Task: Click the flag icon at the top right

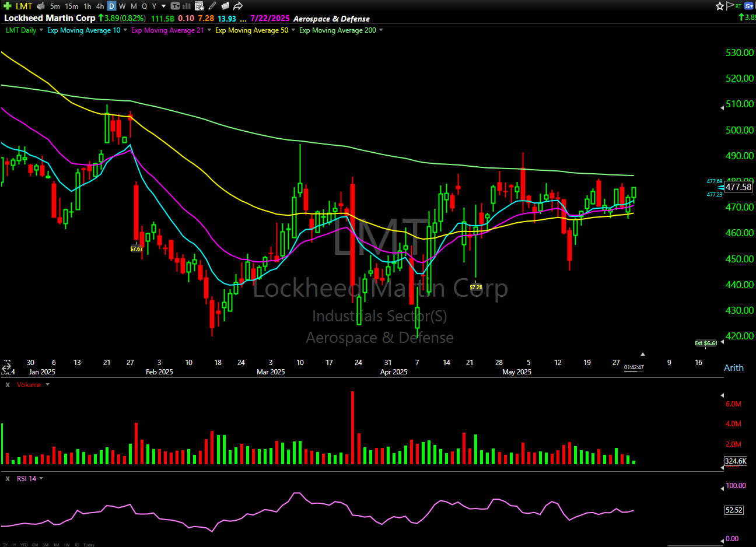Action: pos(729,6)
